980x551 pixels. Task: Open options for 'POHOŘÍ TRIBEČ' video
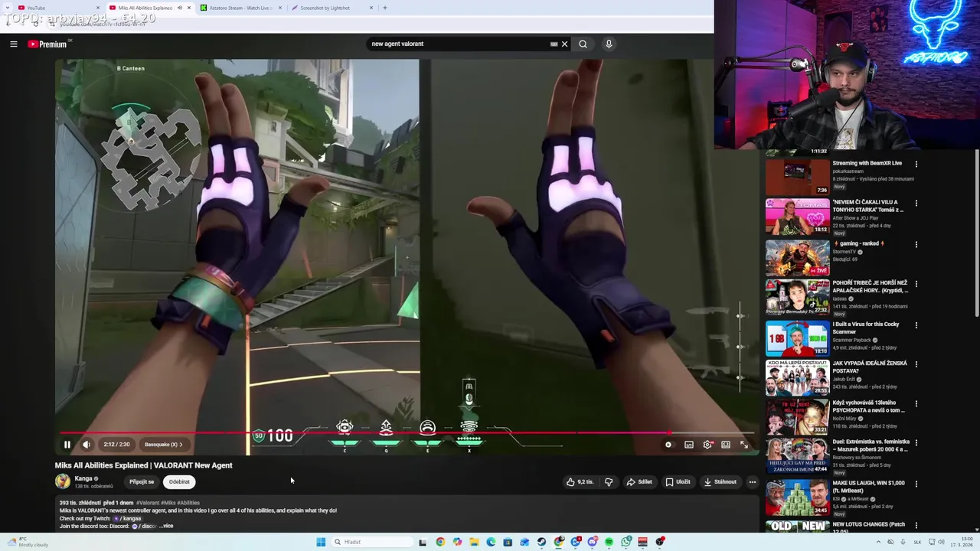[916, 284]
